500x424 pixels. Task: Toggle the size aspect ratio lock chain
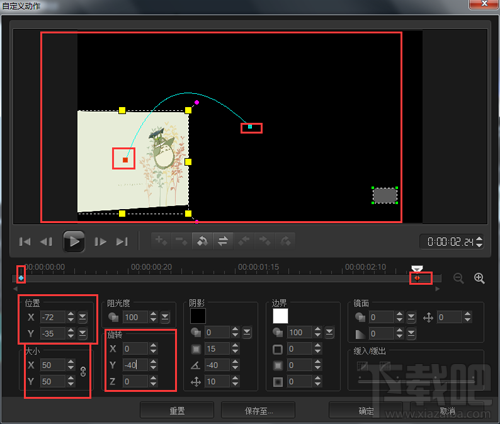pyautogui.click(x=83, y=372)
